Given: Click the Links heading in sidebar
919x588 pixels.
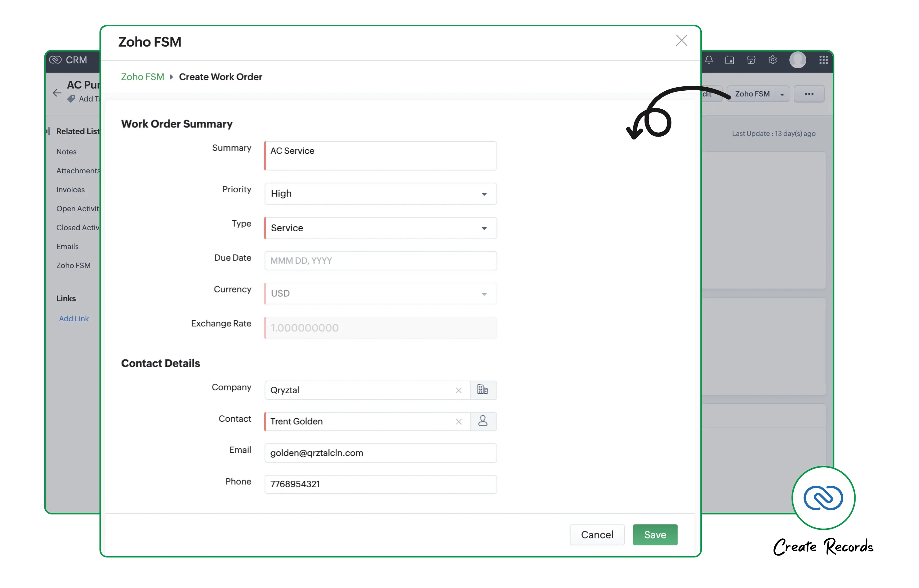Looking at the screenshot, I should 66,299.
